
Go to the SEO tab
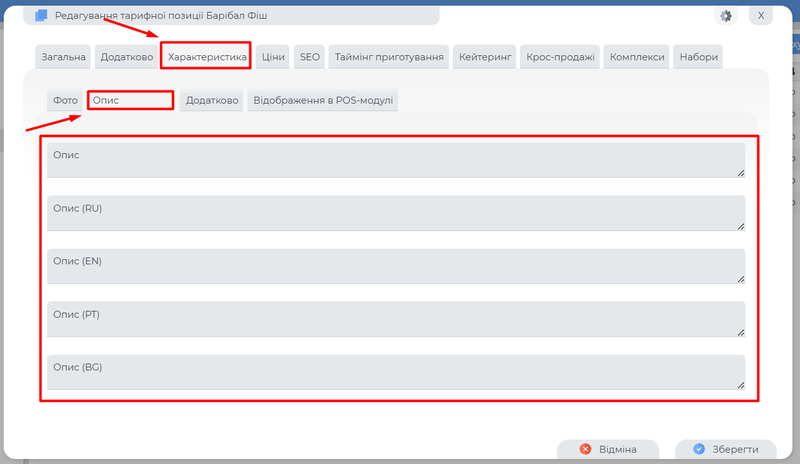pyautogui.click(x=310, y=58)
